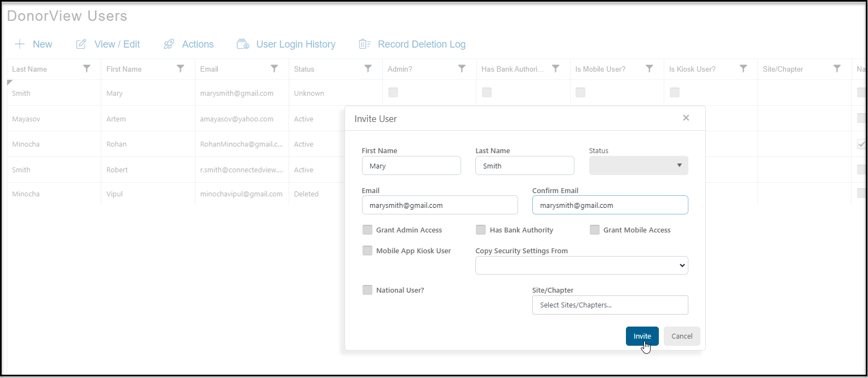This screenshot has height=378, width=868.
Task: Select the Unknown status cell
Action: pos(335,93)
